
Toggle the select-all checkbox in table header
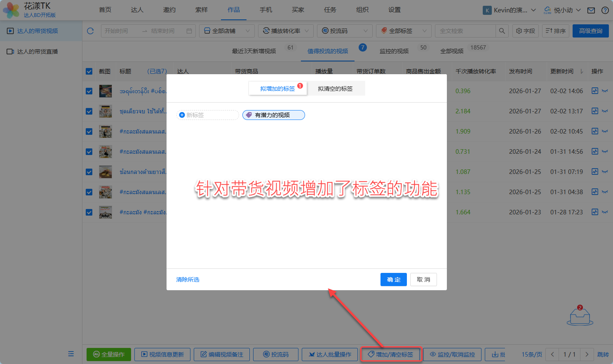[89, 71]
